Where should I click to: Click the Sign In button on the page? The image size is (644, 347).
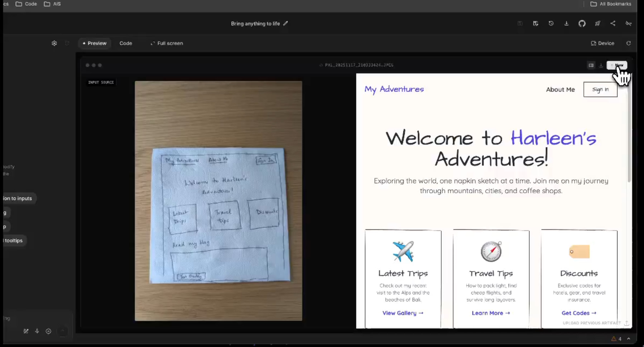click(x=600, y=89)
